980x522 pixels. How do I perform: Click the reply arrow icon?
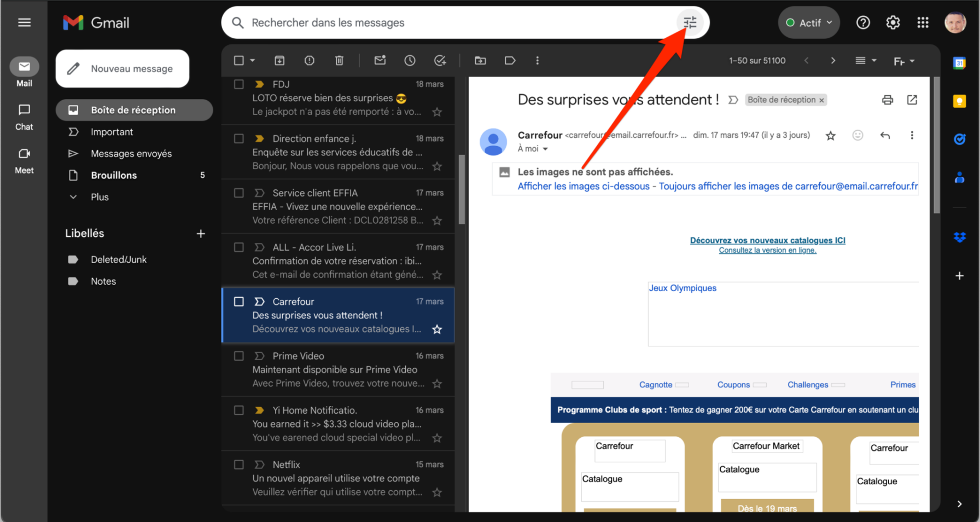click(x=885, y=135)
